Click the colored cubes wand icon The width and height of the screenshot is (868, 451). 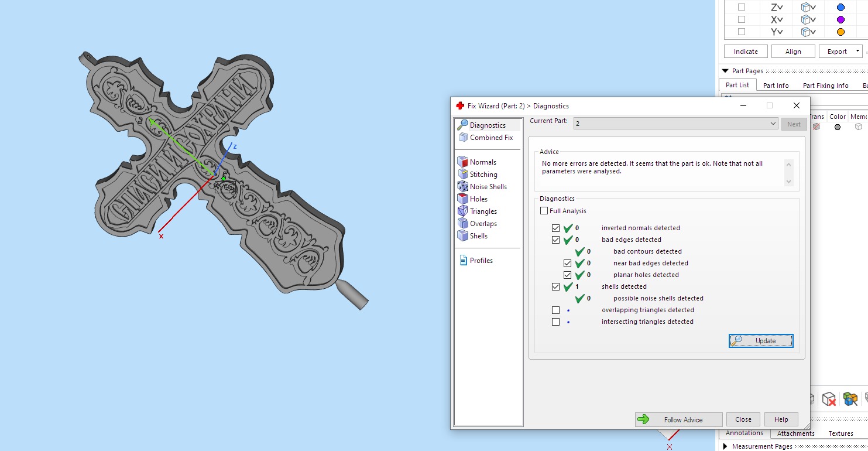pyautogui.click(x=850, y=399)
